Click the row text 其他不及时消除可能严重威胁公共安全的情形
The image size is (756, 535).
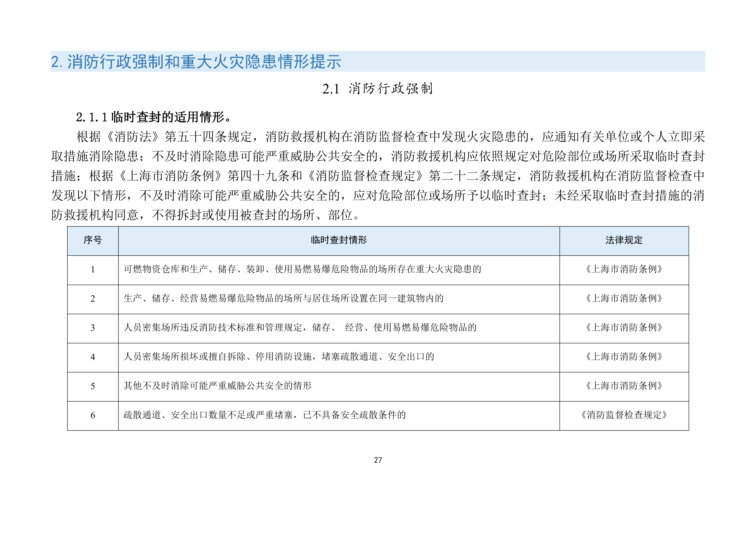[x=217, y=386]
